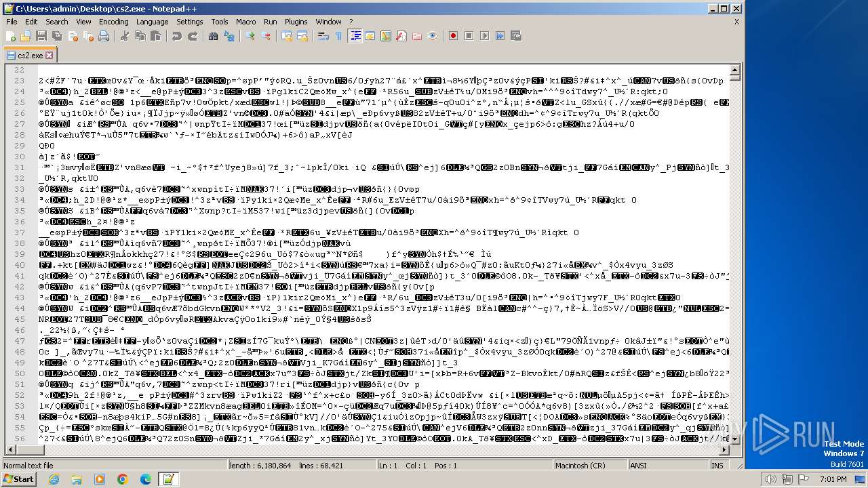The height and width of the screenshot is (488, 868).
Task: Toggle Show All Characters pilcrow icon
Action: pos(339,36)
